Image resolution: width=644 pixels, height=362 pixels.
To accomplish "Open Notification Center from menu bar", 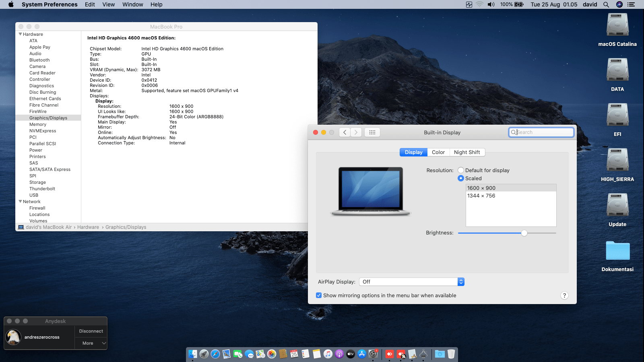I will coord(631,4).
